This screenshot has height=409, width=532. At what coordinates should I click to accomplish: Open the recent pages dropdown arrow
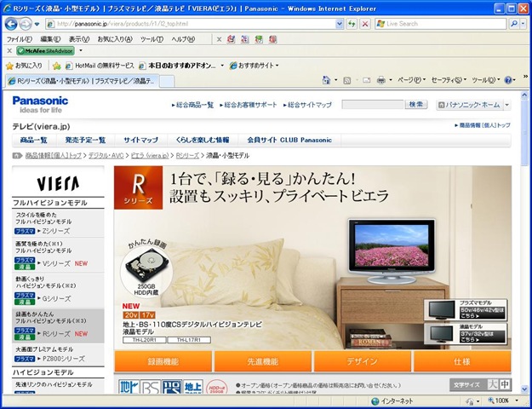tap(37, 24)
